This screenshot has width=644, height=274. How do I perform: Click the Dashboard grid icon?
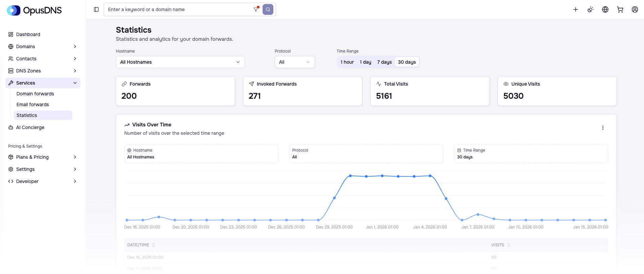(x=11, y=34)
